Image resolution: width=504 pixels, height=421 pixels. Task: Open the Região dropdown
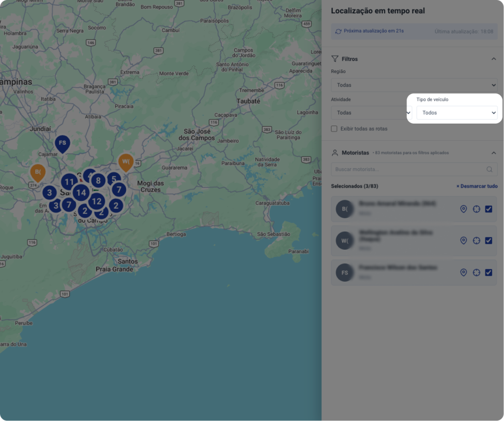[x=414, y=85]
